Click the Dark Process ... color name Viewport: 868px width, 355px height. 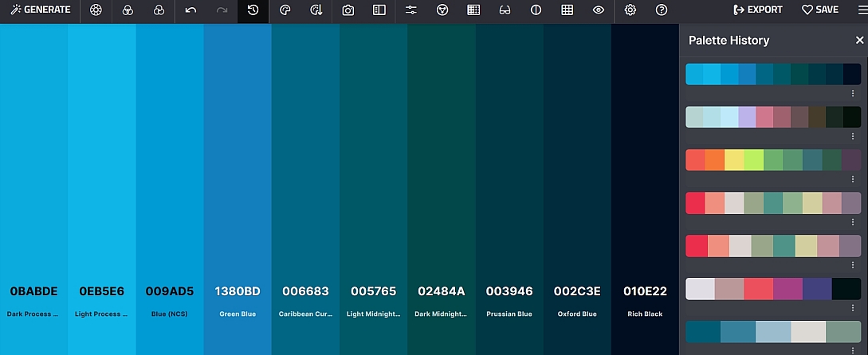[x=33, y=314]
